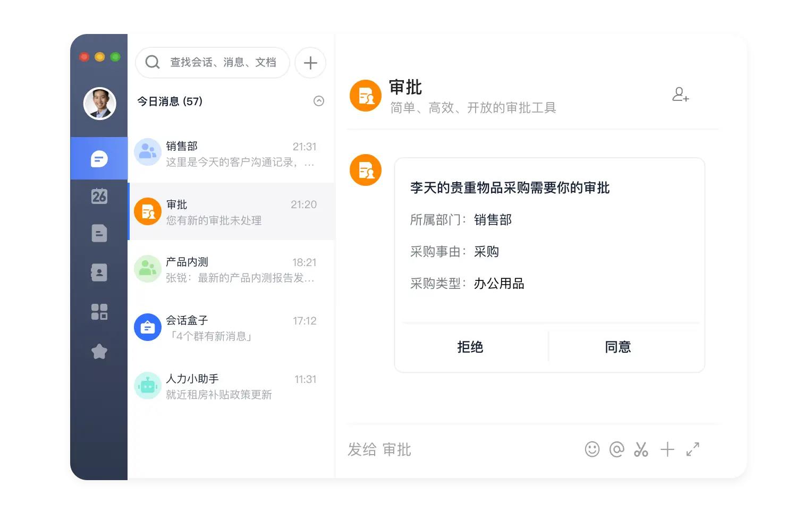The image size is (812, 512).
Task: Click the plus button next to search
Action: [x=310, y=63]
